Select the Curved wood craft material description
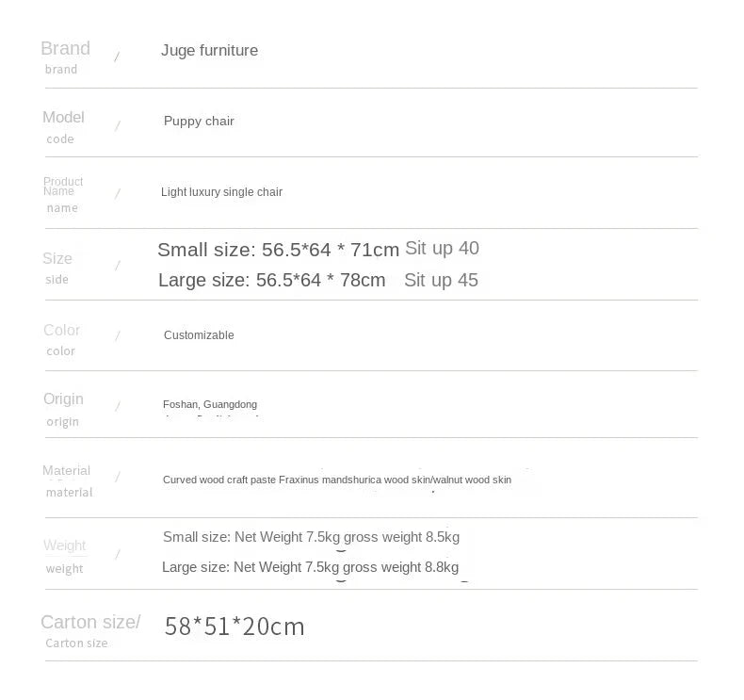Image resolution: width=744 pixels, height=700 pixels. pyautogui.click(x=337, y=480)
